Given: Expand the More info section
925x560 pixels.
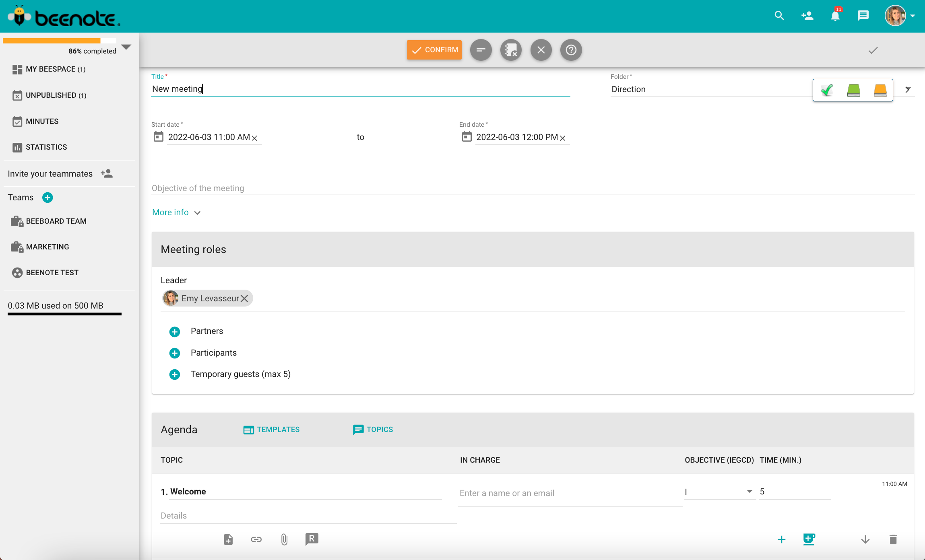Looking at the screenshot, I should point(177,212).
